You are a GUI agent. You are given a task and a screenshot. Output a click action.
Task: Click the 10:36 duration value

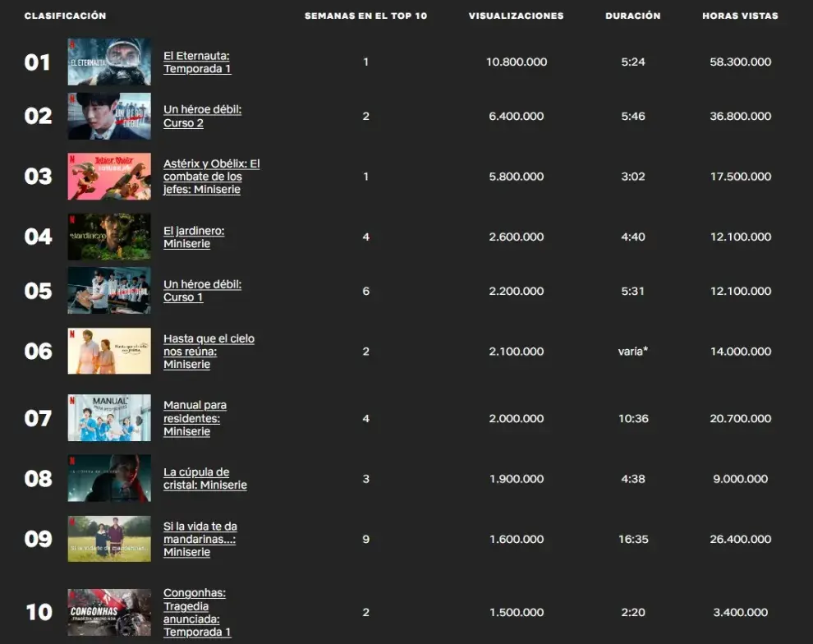[x=633, y=418]
